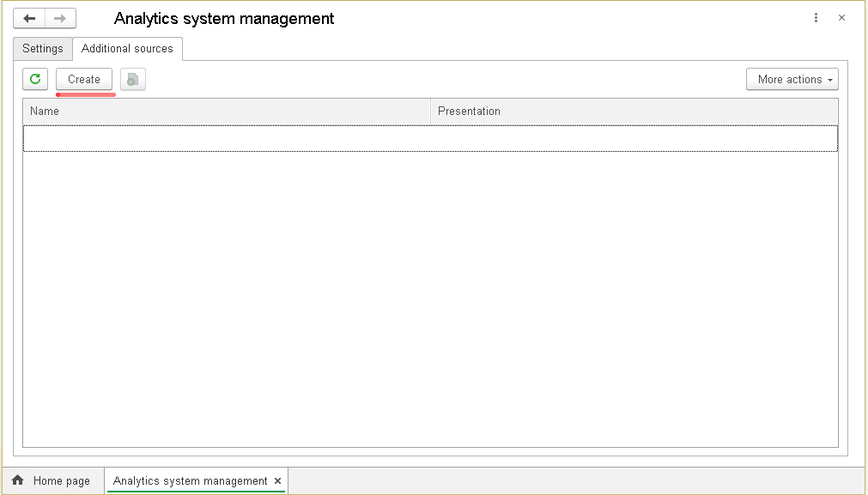Expand the More actions dropdown
The height and width of the screenshot is (495, 868).
click(x=792, y=79)
